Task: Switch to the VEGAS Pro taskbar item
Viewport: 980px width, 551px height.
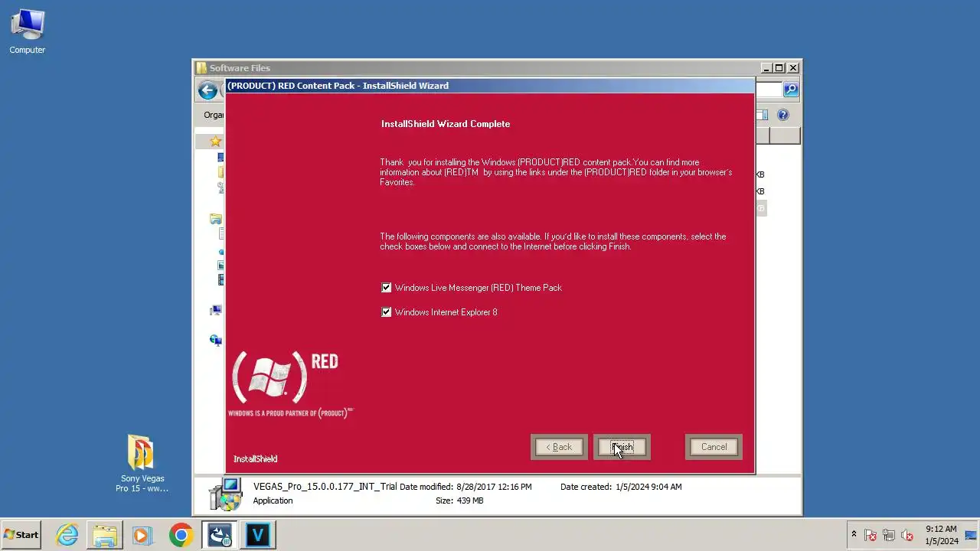Action: tap(257, 535)
